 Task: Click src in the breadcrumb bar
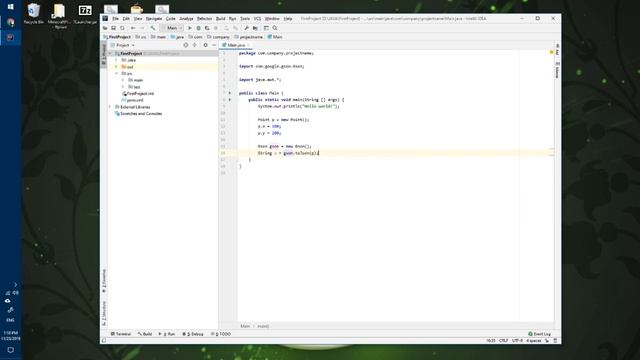point(141,37)
